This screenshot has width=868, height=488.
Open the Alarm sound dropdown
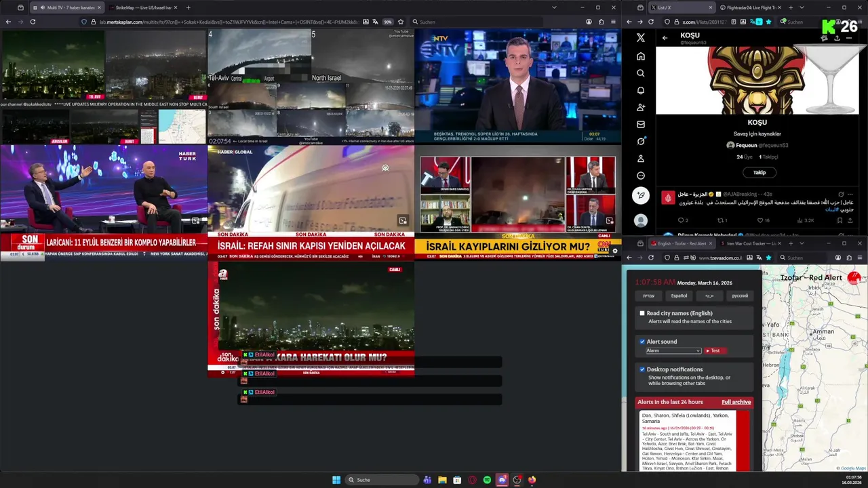(x=673, y=350)
